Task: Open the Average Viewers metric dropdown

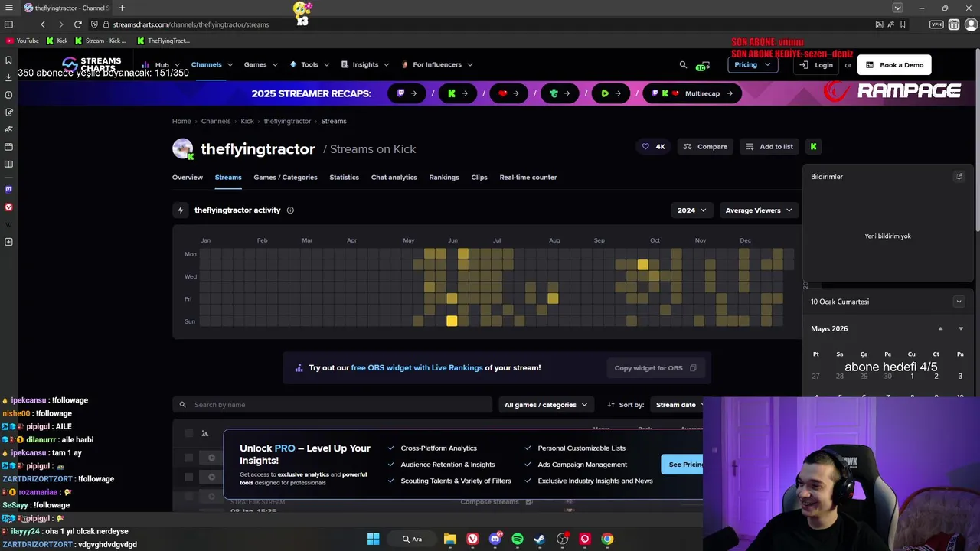Action: [758, 210]
